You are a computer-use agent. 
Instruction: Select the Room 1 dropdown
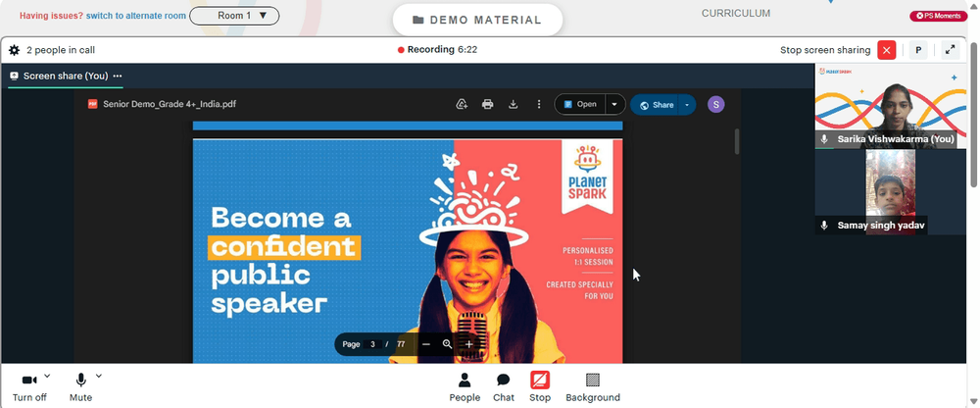tap(234, 16)
